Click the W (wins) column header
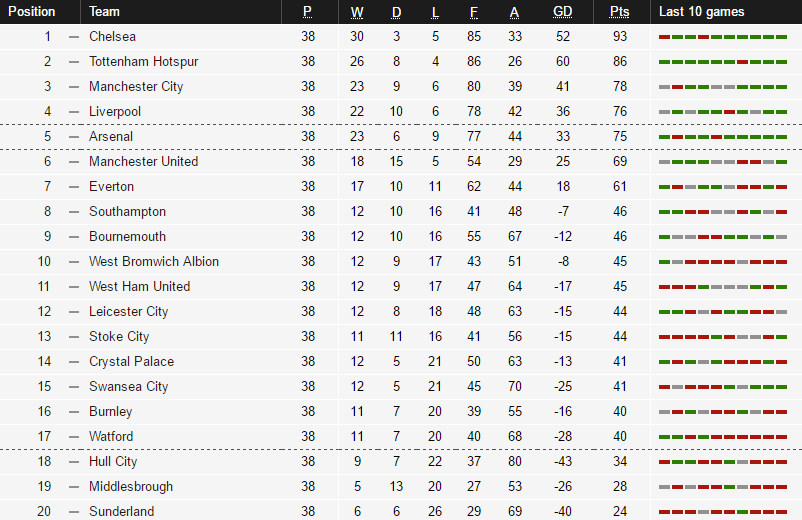 (x=357, y=12)
